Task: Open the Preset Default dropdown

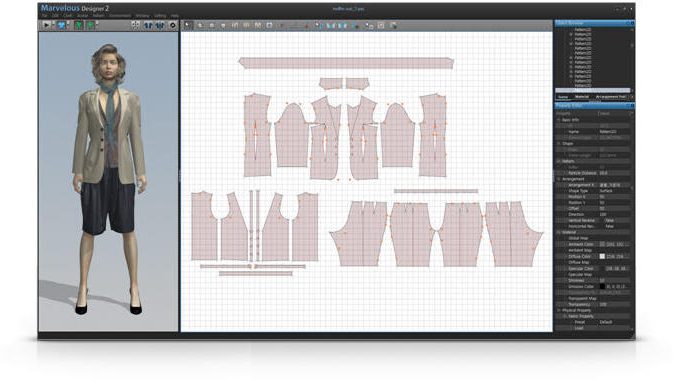Action: coord(614,322)
